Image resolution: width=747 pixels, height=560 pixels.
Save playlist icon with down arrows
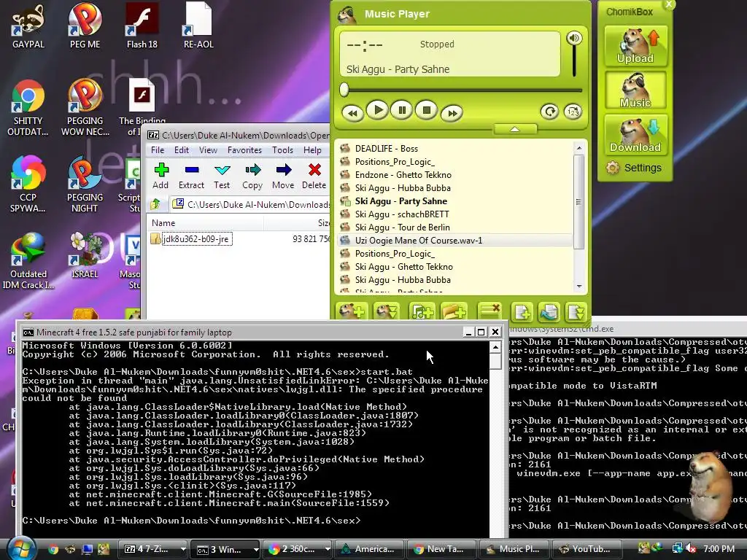(x=575, y=312)
